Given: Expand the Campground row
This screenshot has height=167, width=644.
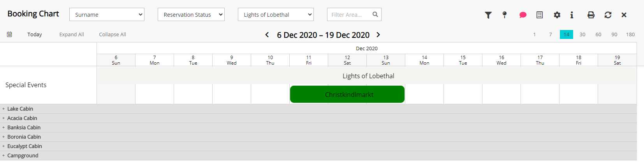Looking at the screenshot, I should click(x=4, y=155).
